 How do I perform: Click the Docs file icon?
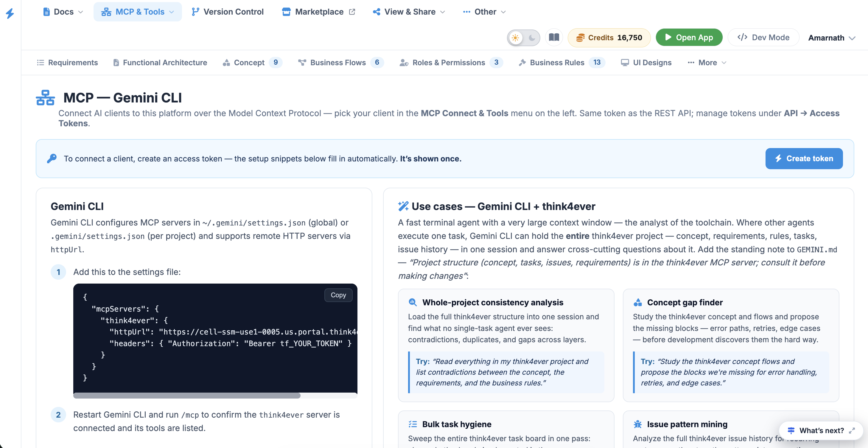pos(46,12)
